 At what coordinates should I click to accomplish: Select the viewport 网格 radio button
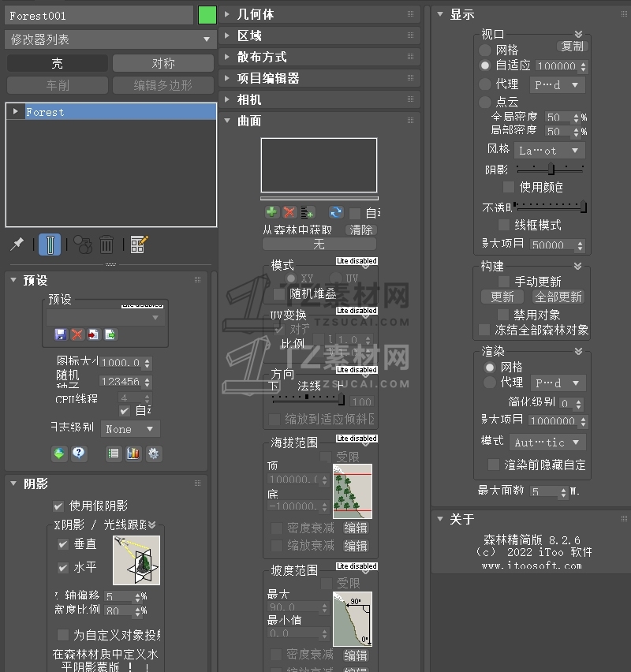(x=485, y=50)
